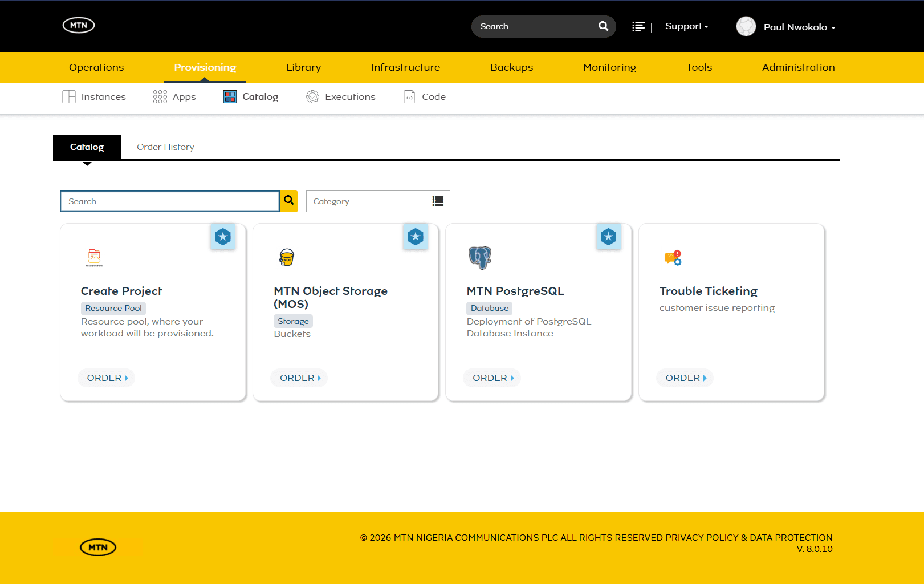Click the MOS bucket icon
This screenshot has width=924, height=584.
287,257
